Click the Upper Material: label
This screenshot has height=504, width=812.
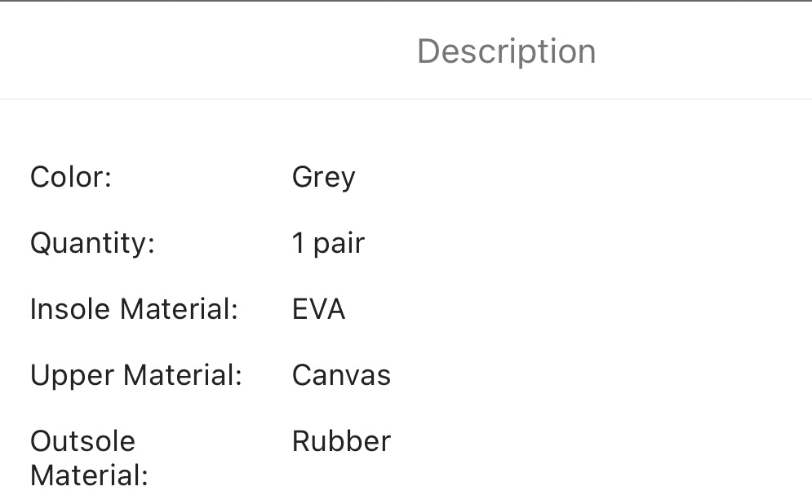[x=136, y=375]
